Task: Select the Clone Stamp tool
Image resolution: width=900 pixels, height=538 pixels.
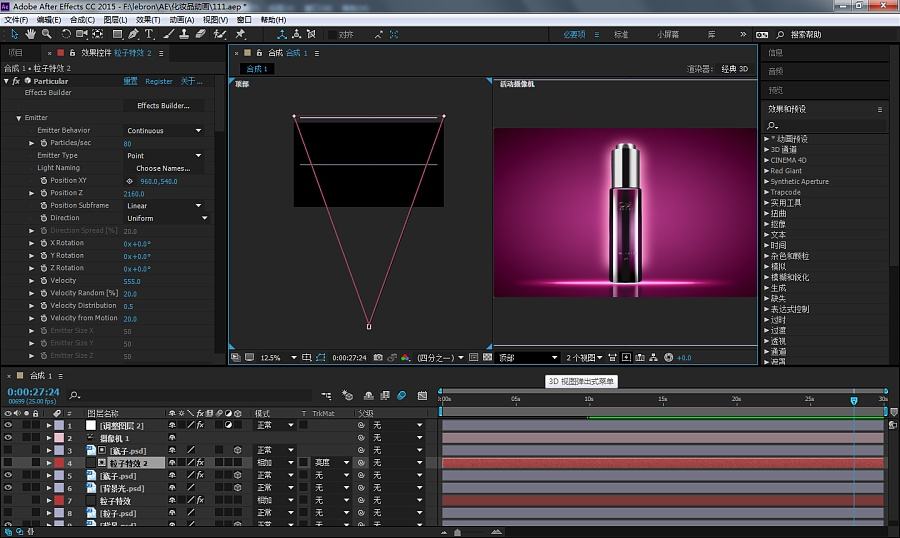Action: pyautogui.click(x=184, y=34)
